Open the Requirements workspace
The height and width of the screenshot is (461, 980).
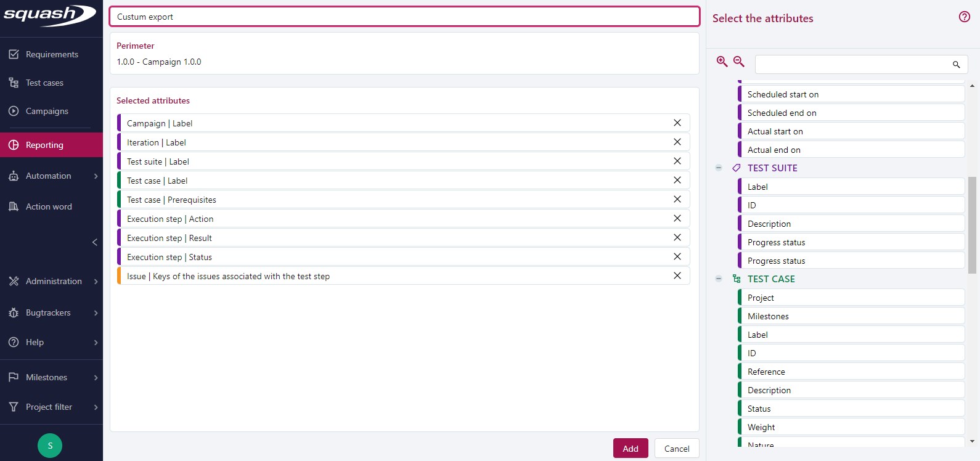(x=52, y=54)
